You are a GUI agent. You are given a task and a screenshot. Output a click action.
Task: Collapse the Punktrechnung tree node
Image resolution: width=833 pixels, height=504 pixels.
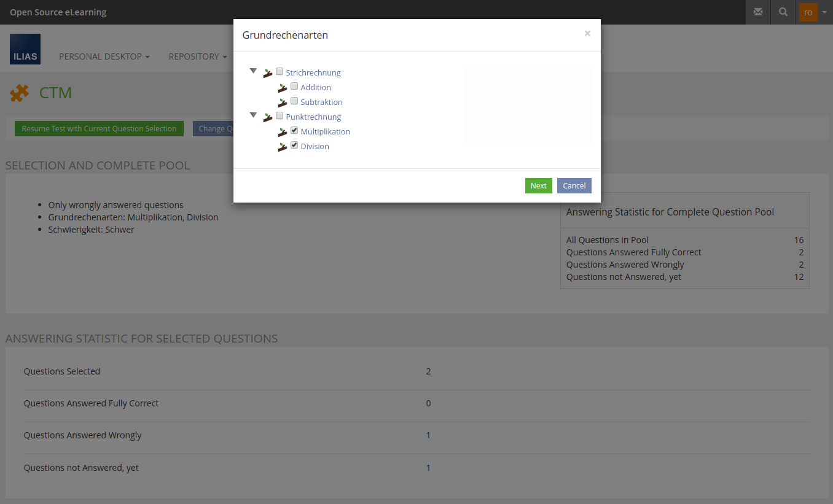(253, 115)
